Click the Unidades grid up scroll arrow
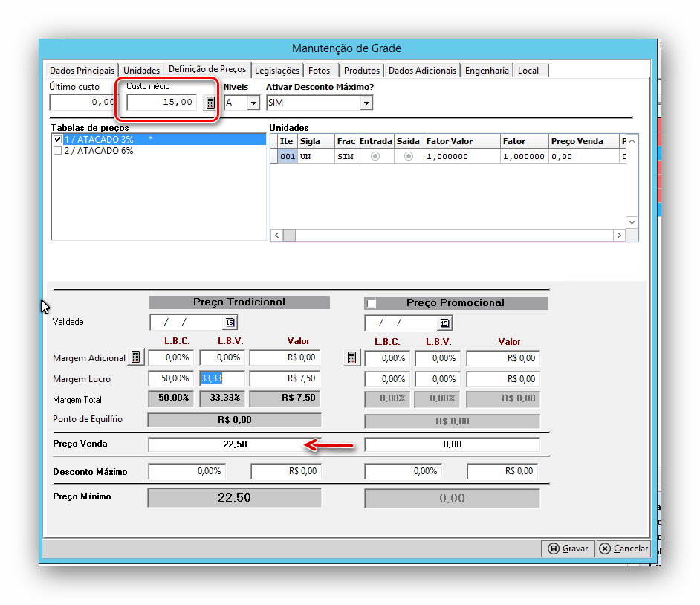Screen dimensions: 700x605 click(632, 141)
